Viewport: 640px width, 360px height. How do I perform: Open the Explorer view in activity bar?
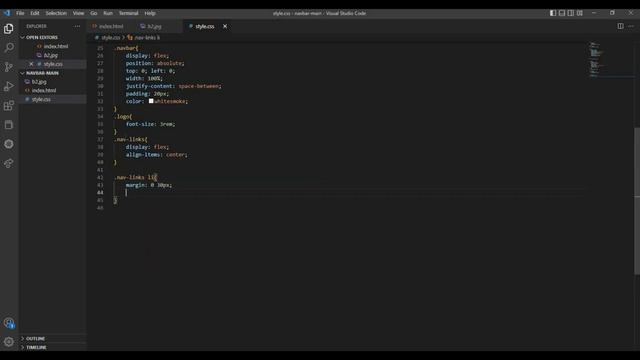[x=9, y=29]
